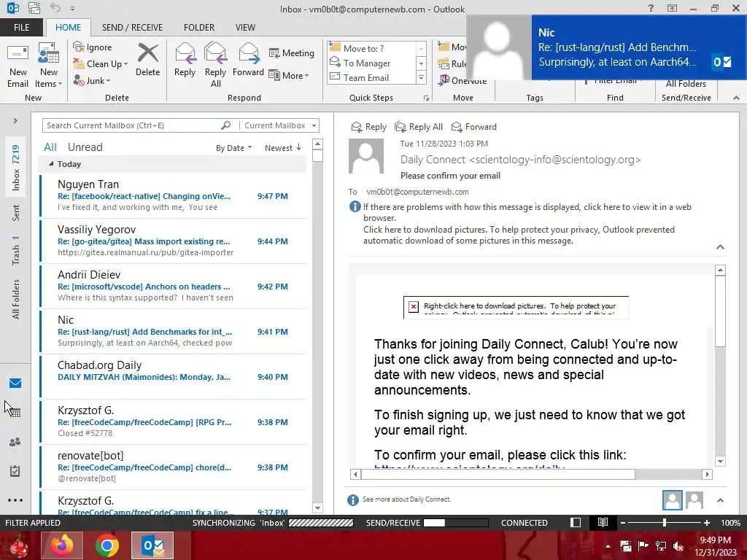The image size is (747, 560).
Task: Collapse the Today group
Action: coord(51,164)
